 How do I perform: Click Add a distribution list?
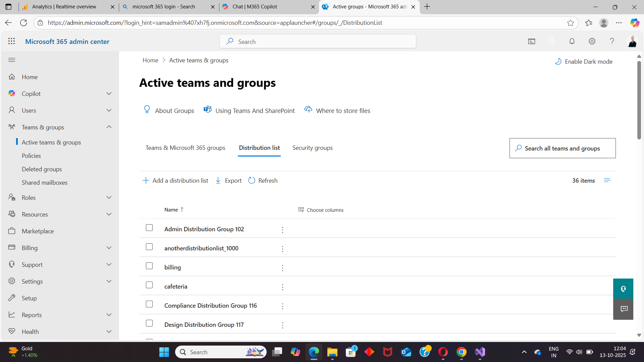(175, 181)
